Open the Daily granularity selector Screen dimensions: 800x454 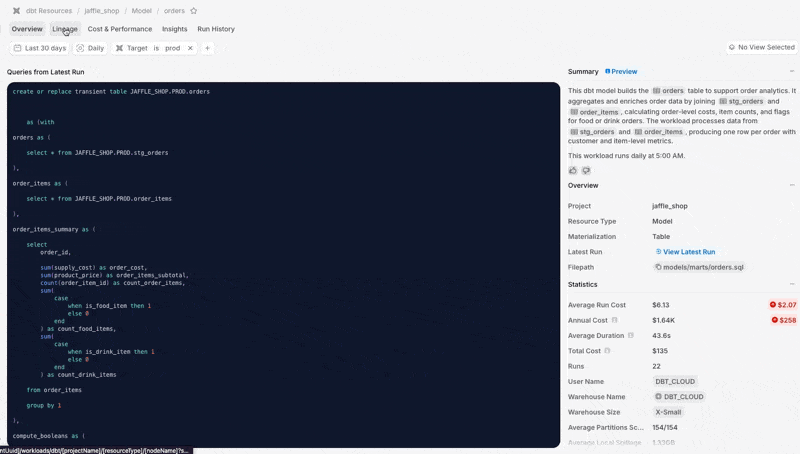tap(90, 48)
